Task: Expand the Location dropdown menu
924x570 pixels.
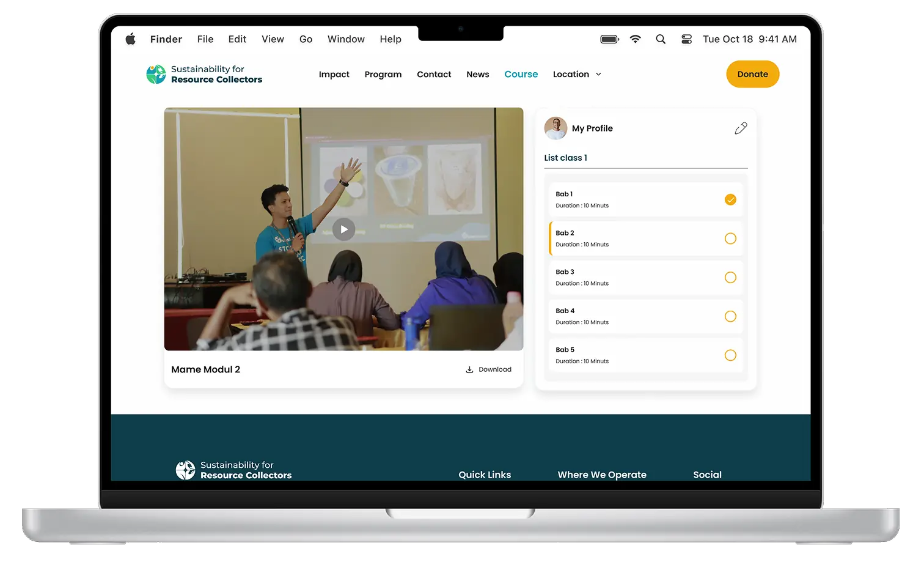Action: point(577,75)
